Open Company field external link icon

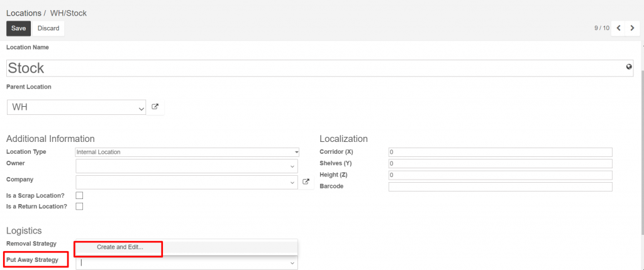(x=306, y=181)
